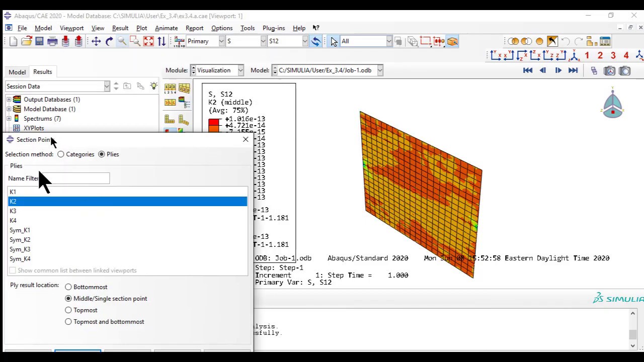Jump to the last frame
The image size is (644, 362).
coord(573,71)
